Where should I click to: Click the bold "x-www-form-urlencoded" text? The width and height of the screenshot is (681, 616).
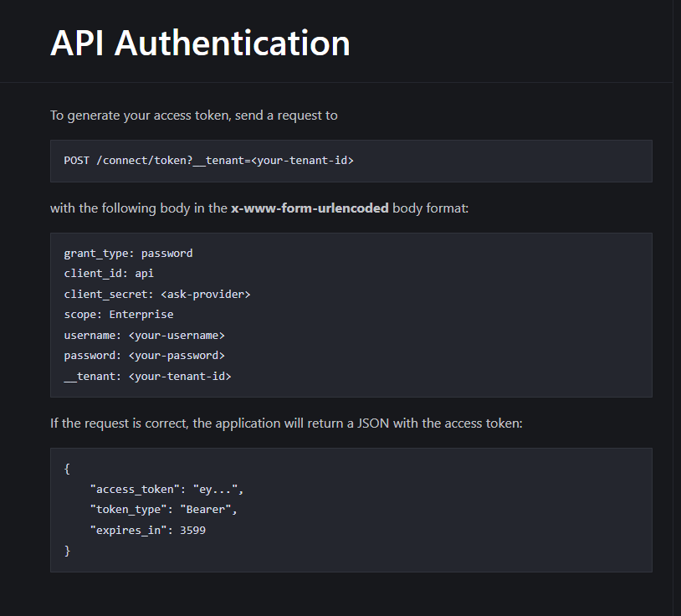(310, 208)
